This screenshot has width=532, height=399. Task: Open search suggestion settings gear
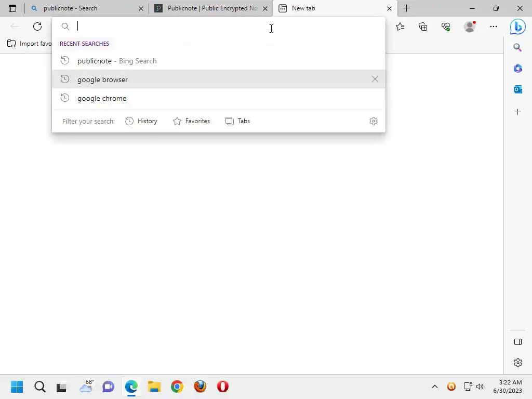tap(374, 121)
